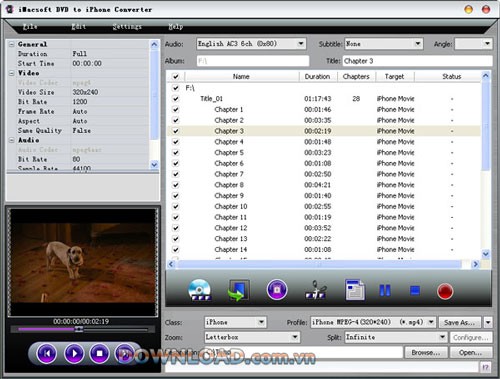Click the next frame player button
This screenshot has height=379, width=500.
(124, 353)
